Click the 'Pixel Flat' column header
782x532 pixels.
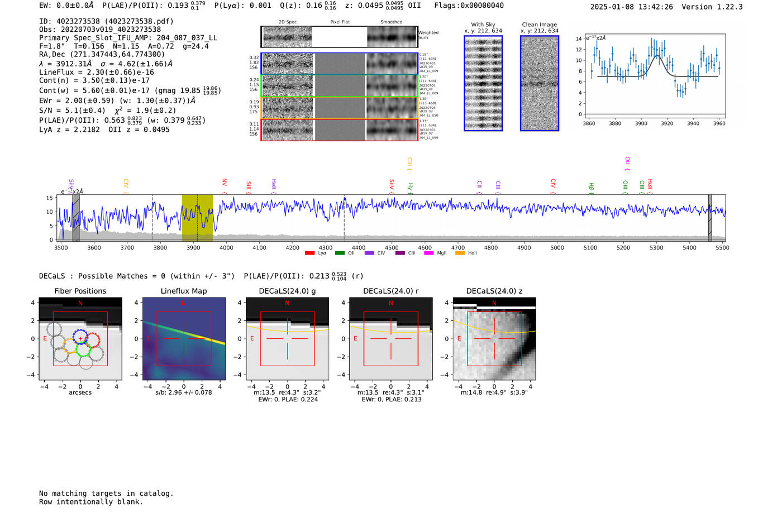tap(340, 22)
